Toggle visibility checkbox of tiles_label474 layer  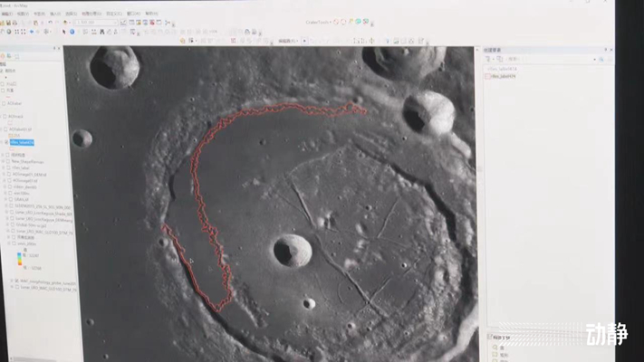pyautogui.click(x=7, y=142)
